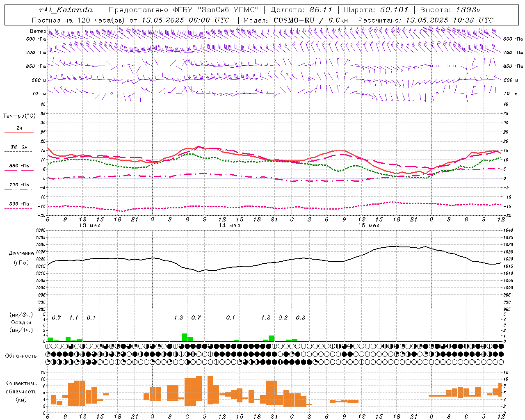525x420 pixels.
Task: Click the elevation text Высота: 1393м
Action: pos(450,10)
